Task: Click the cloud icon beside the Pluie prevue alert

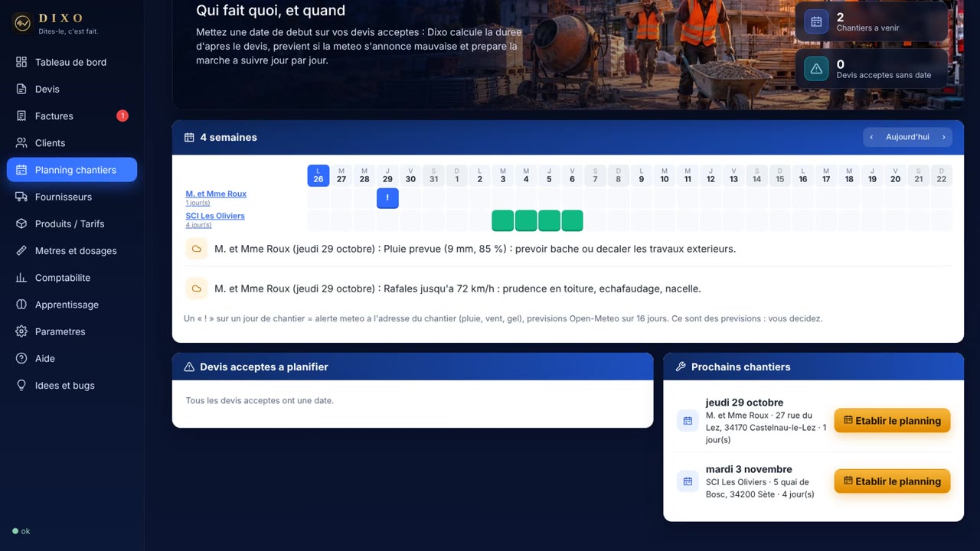Action: point(197,249)
